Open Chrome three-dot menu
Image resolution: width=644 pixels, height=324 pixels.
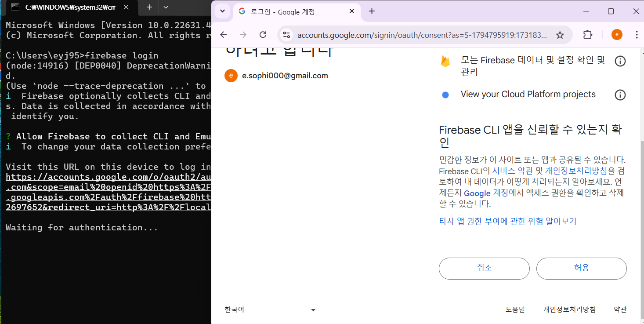pos(637,35)
